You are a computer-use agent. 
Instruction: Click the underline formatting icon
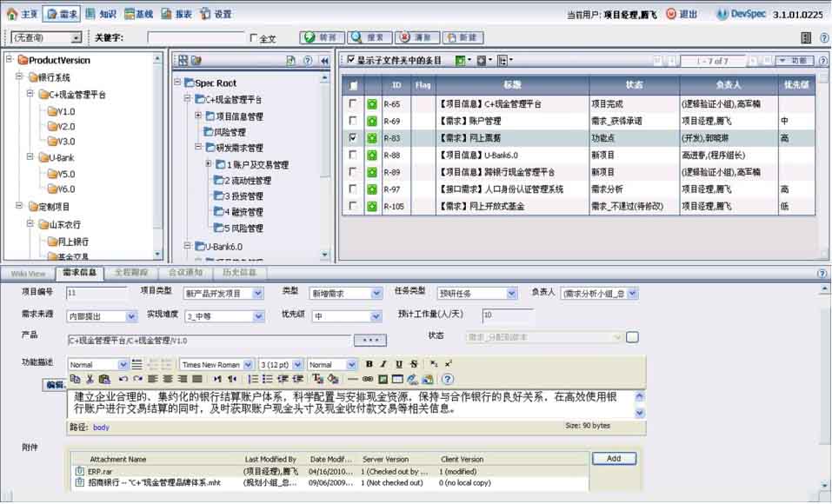tap(399, 364)
